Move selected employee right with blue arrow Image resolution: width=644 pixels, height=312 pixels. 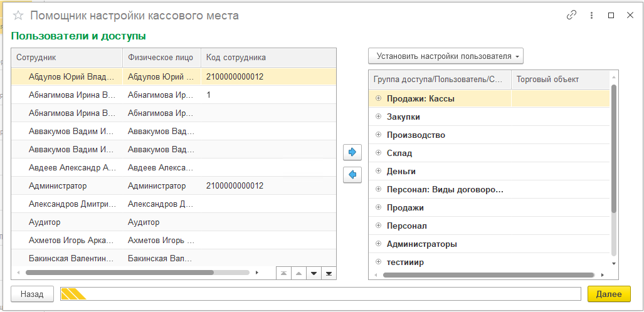pos(352,152)
